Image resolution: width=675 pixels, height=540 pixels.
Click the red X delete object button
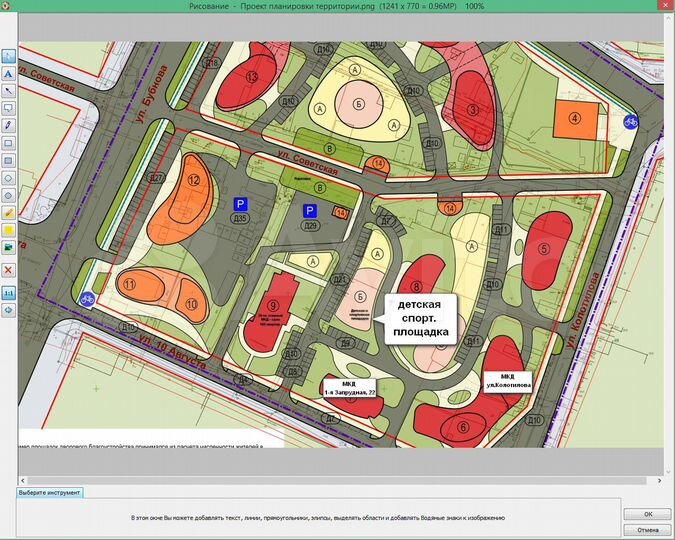9,270
